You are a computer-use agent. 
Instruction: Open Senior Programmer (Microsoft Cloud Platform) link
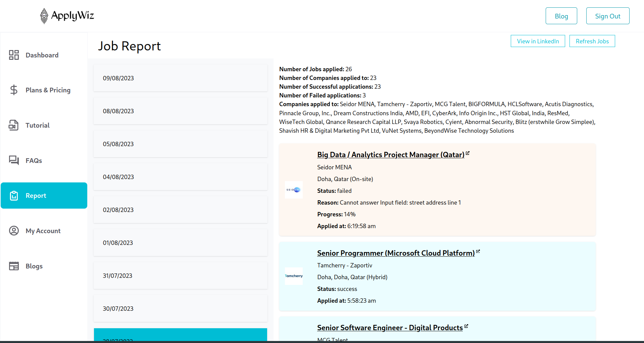(396, 253)
